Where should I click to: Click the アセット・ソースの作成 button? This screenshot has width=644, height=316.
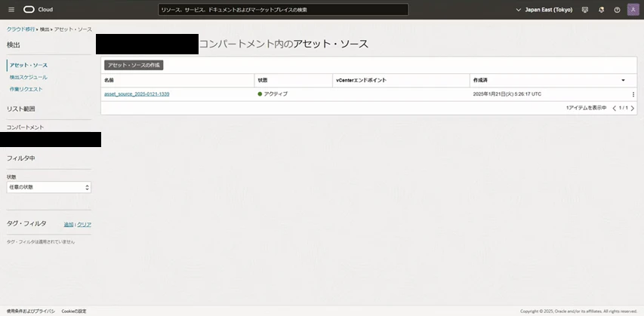(x=134, y=66)
